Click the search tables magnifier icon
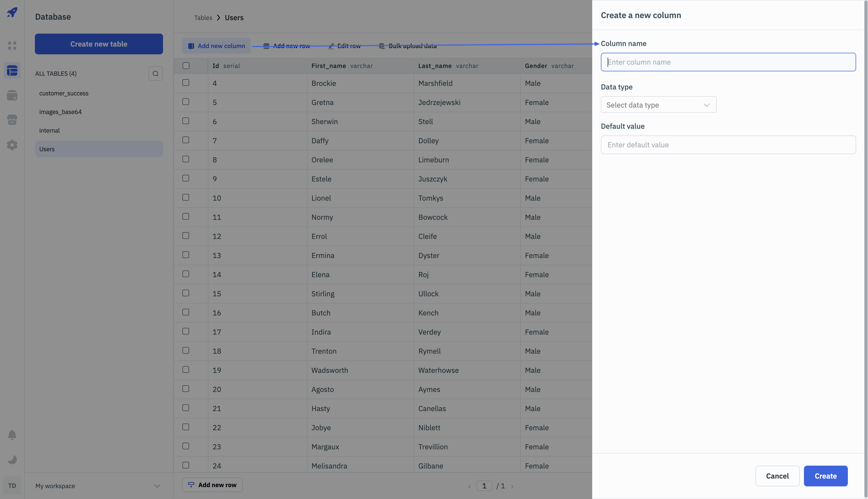The height and width of the screenshot is (499, 868). tap(155, 73)
